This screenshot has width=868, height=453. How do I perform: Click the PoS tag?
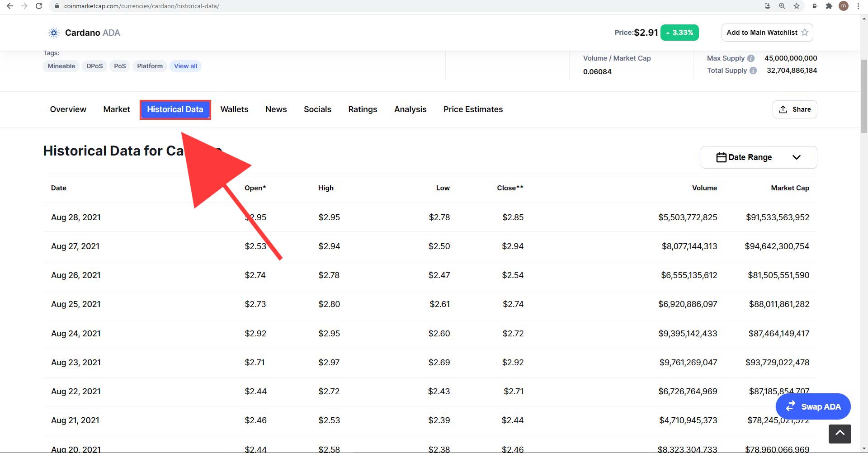tap(120, 66)
